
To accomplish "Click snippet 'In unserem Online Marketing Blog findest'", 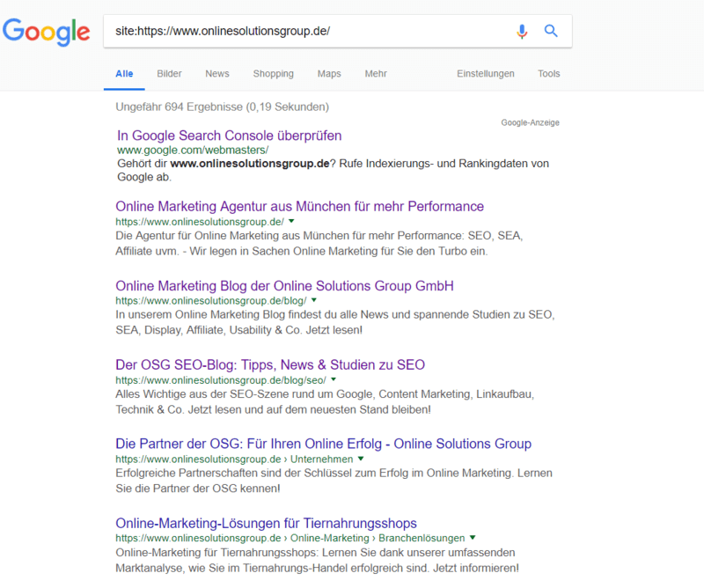I will [x=335, y=322].
